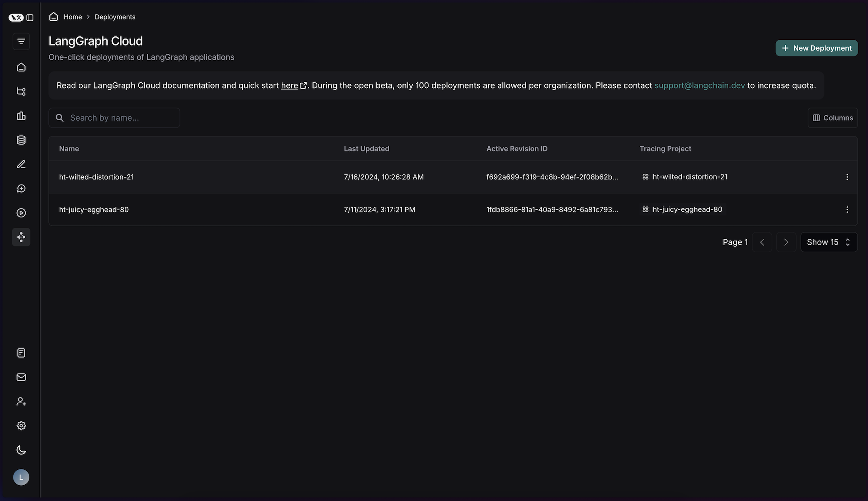Search by name input field
The image size is (868, 501).
coord(114,118)
